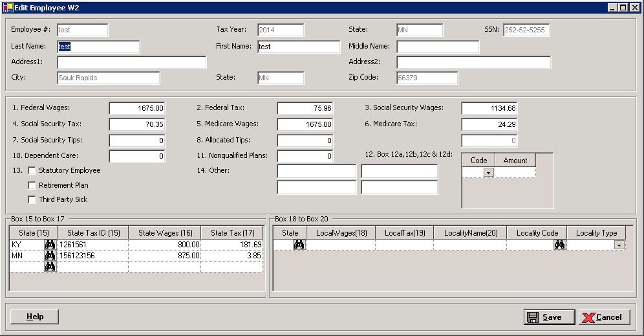Edit Social Security Wages field 1134.68

(489, 108)
